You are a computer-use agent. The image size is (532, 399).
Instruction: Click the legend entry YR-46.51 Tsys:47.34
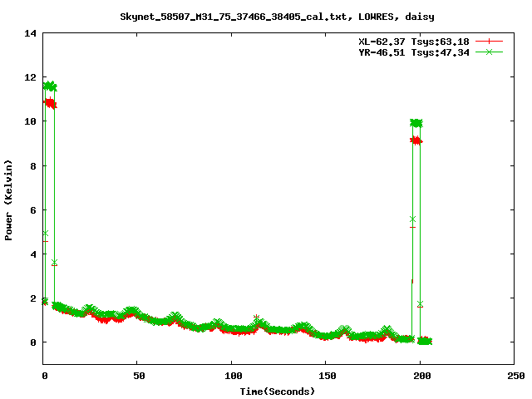[x=414, y=52]
